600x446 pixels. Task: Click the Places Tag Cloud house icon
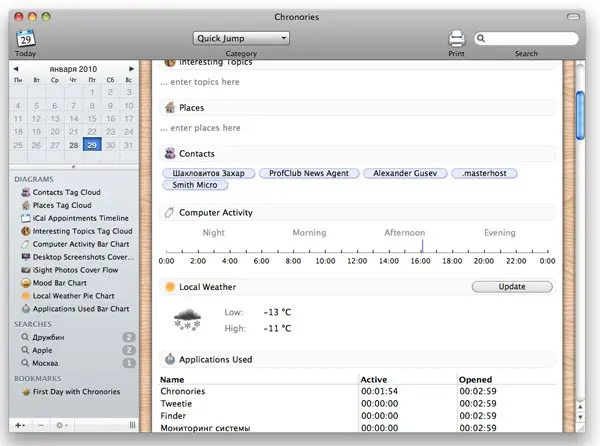click(x=26, y=205)
